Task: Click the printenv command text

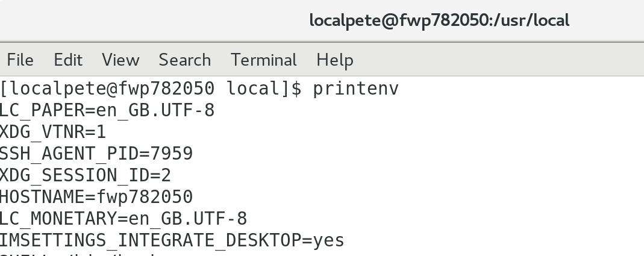Action: click(x=355, y=89)
